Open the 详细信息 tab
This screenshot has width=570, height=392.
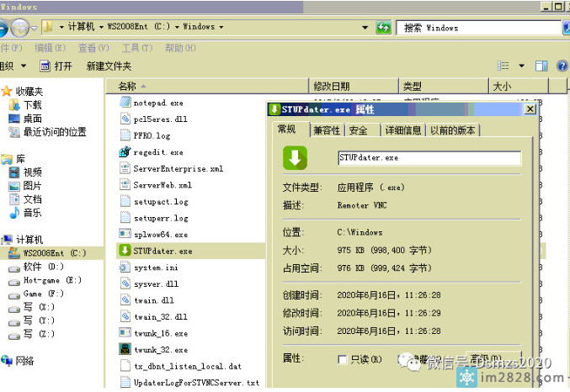(402, 130)
